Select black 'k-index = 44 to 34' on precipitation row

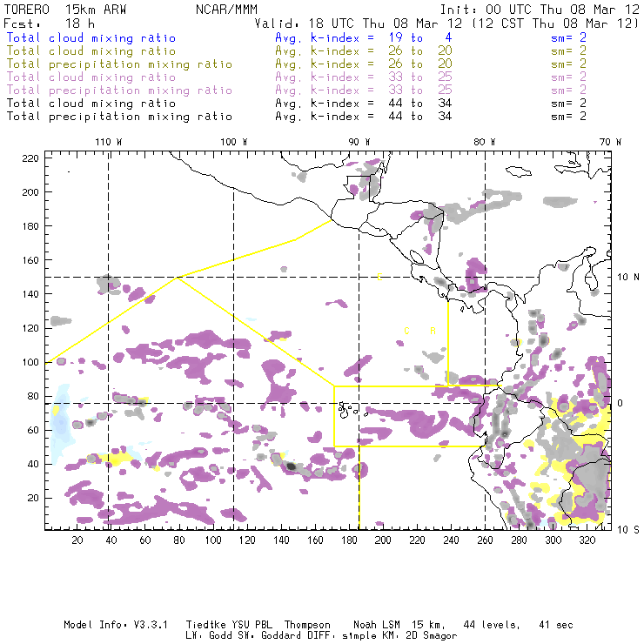tap(381, 117)
